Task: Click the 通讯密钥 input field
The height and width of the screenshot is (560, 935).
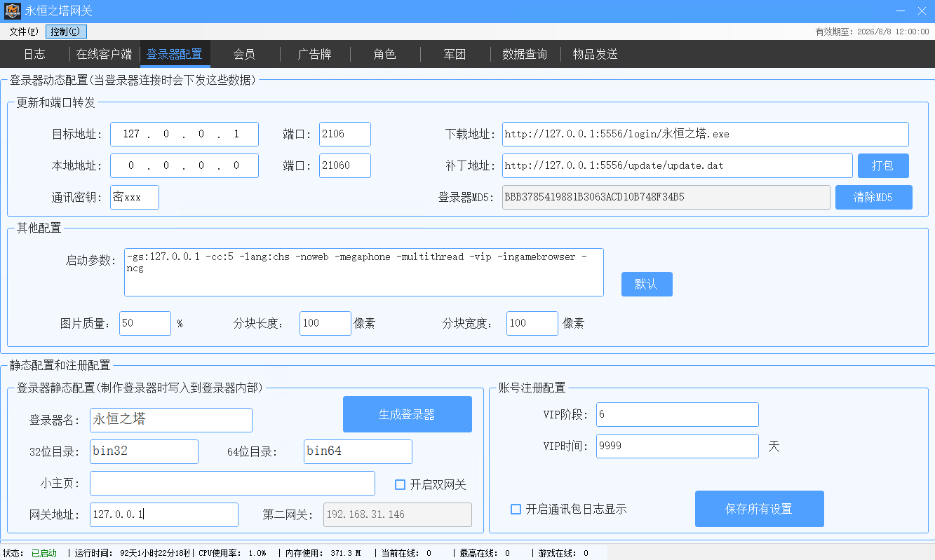Action: [135, 198]
